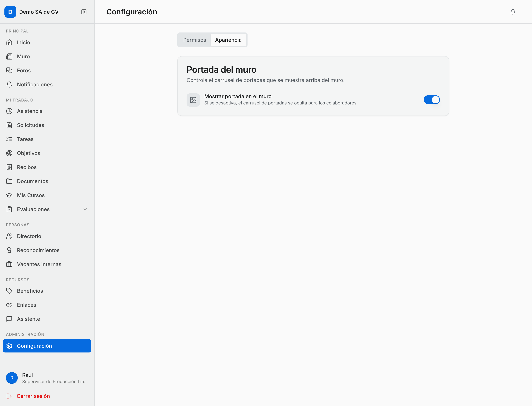Click the Inicio home icon

point(9,42)
